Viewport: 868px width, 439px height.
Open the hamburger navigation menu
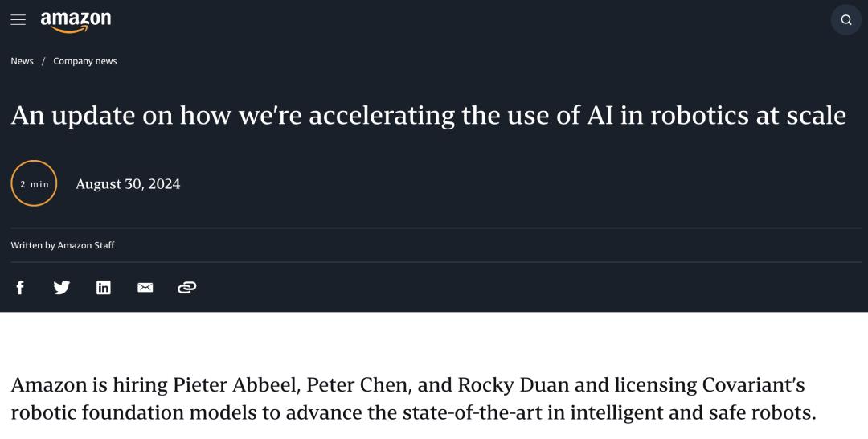(x=18, y=20)
